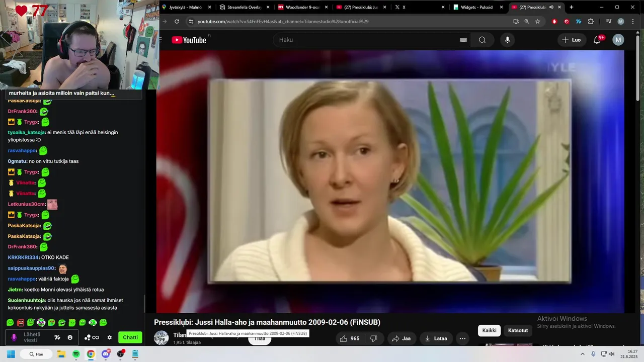Open the red circular recorder extension
Image resolution: width=644 pixels, height=362 pixels.
tap(567, 22)
